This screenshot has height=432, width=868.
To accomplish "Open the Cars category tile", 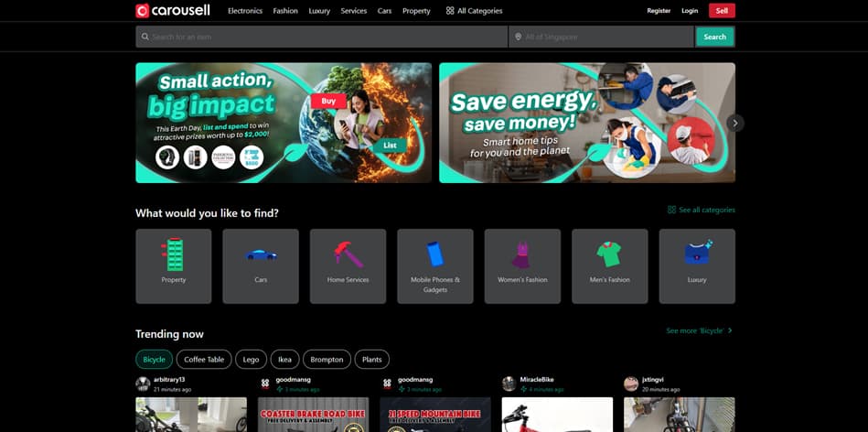I will 261,266.
